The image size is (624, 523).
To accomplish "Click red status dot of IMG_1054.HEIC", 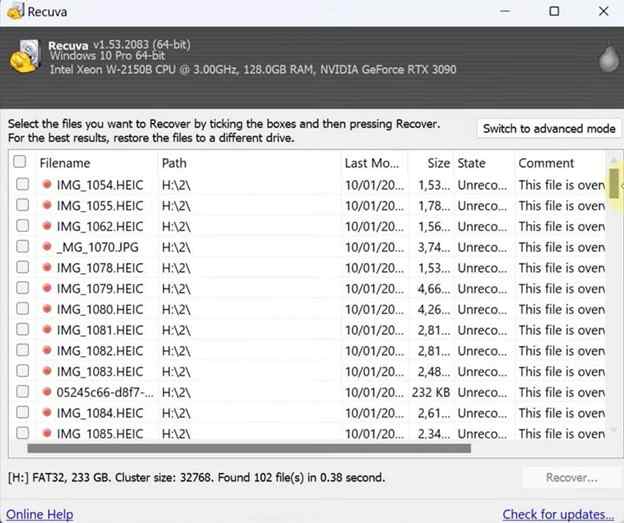I will tap(47, 184).
